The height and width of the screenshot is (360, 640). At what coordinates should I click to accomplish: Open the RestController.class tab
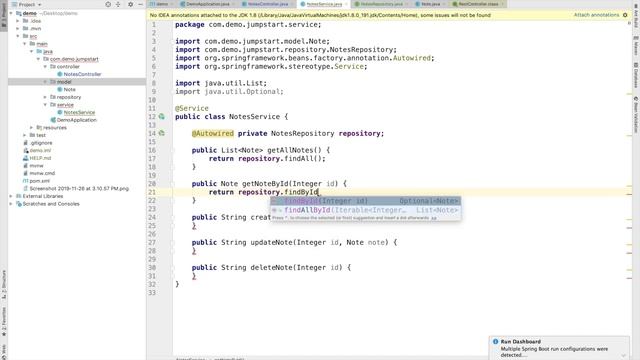coord(478,4)
